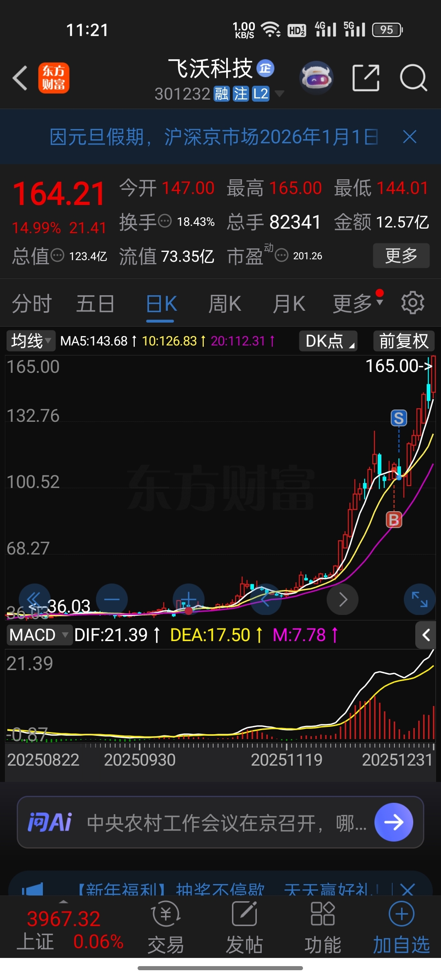Tap the MA5:143.68 value
The width and height of the screenshot is (441, 980).
94,341
